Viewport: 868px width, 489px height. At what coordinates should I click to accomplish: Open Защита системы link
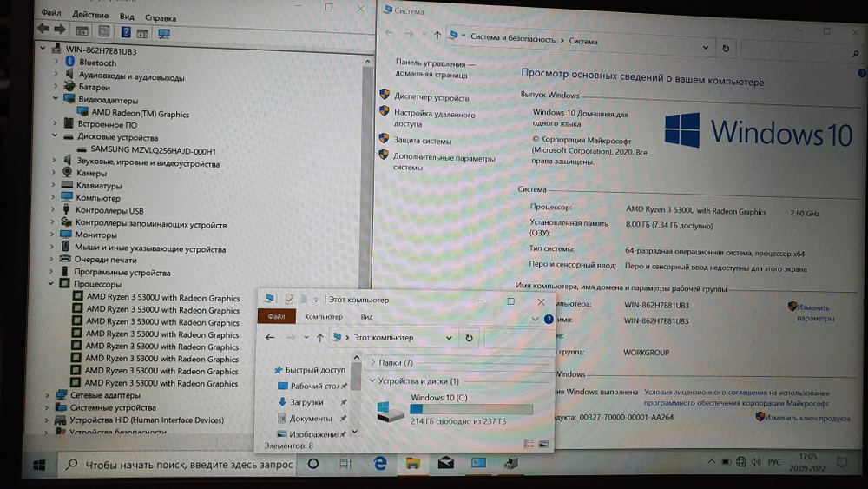point(423,141)
